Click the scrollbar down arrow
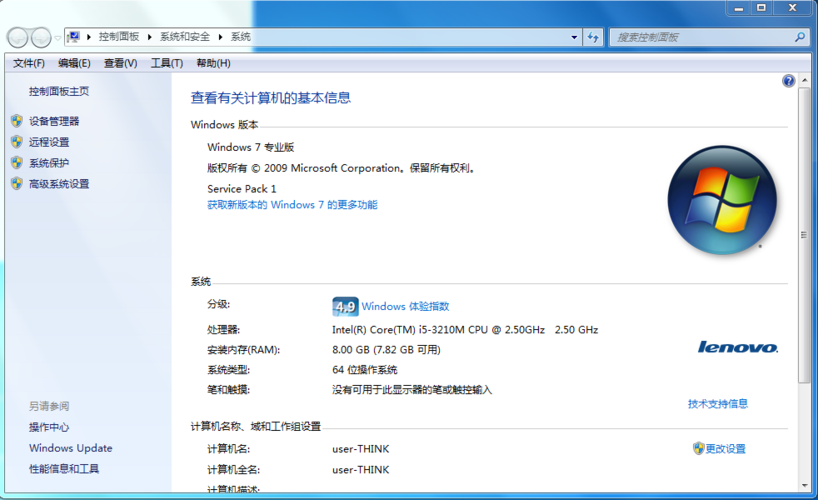 (804, 485)
